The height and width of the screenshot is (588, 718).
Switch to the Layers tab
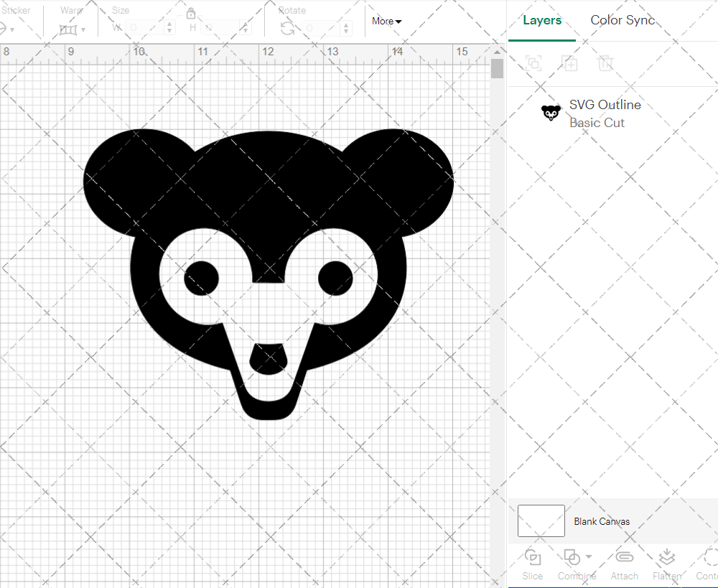542,20
